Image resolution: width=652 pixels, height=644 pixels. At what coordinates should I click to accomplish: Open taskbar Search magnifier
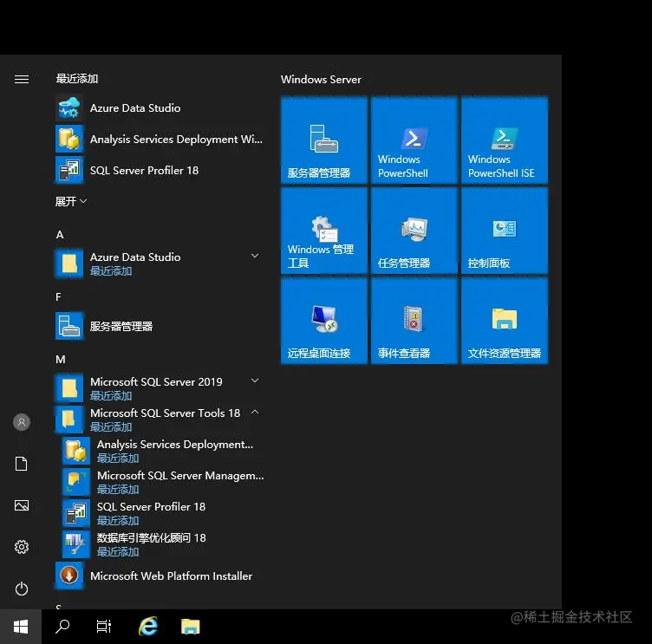click(62, 627)
